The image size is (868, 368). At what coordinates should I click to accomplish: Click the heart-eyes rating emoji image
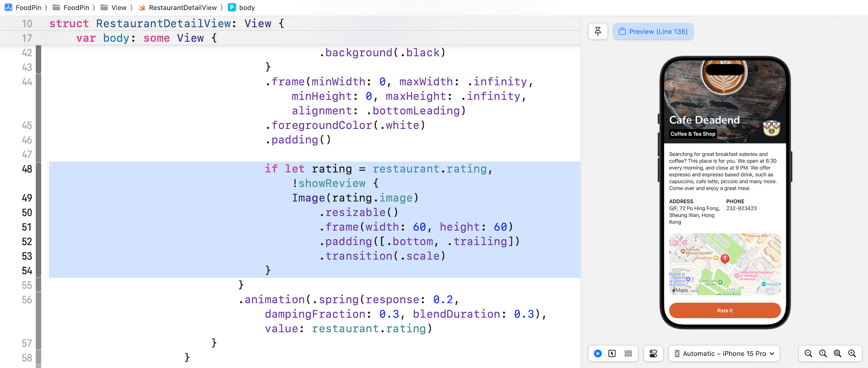[x=771, y=128]
